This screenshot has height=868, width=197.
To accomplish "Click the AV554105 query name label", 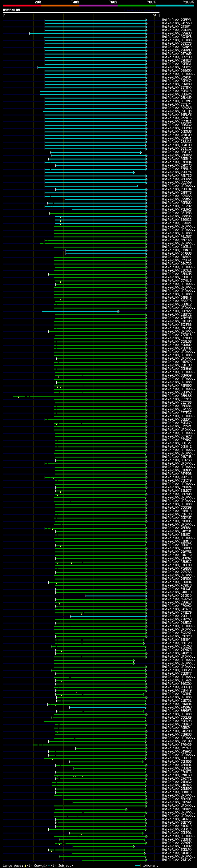I will (x=11, y=10).
